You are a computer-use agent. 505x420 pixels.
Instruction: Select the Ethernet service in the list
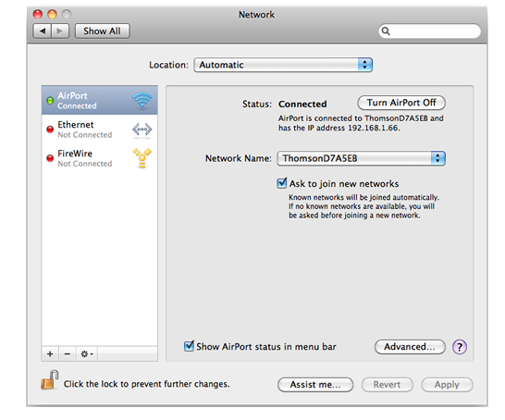(100, 130)
